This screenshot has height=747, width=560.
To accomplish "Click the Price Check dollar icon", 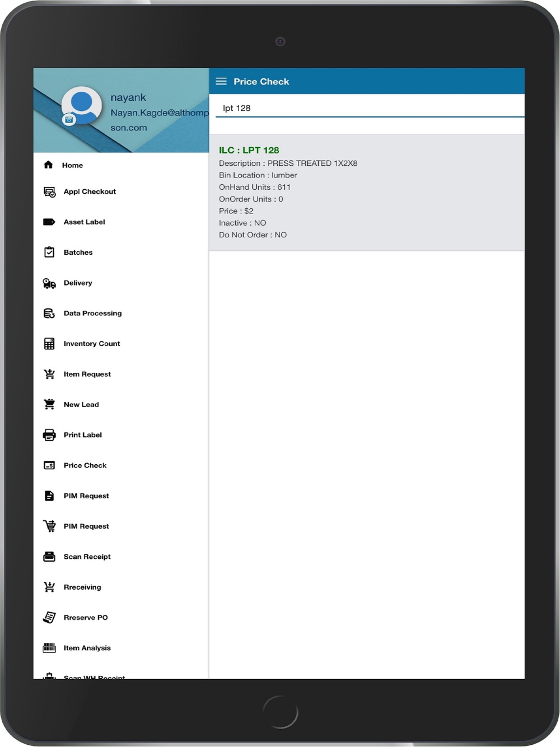I will (49, 465).
